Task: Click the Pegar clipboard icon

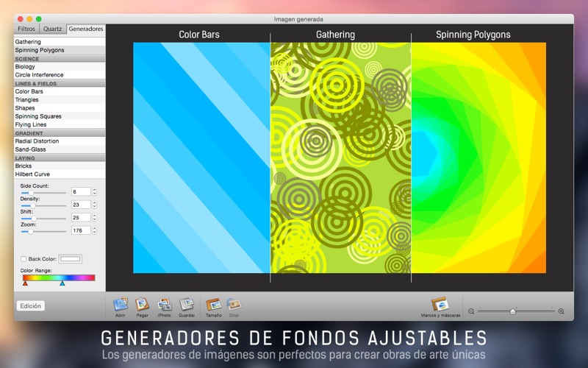Action: [x=142, y=304]
